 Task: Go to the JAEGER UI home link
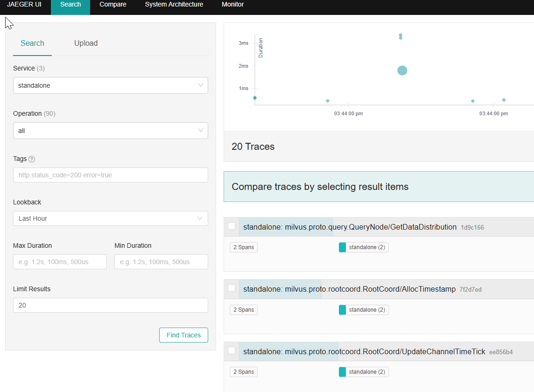coord(24,4)
